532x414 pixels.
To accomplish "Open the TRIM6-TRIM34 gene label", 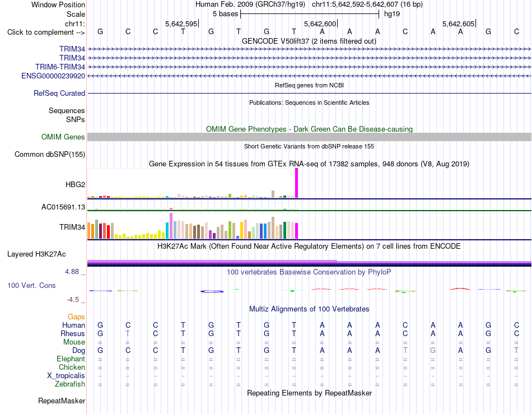I will 60,67.
